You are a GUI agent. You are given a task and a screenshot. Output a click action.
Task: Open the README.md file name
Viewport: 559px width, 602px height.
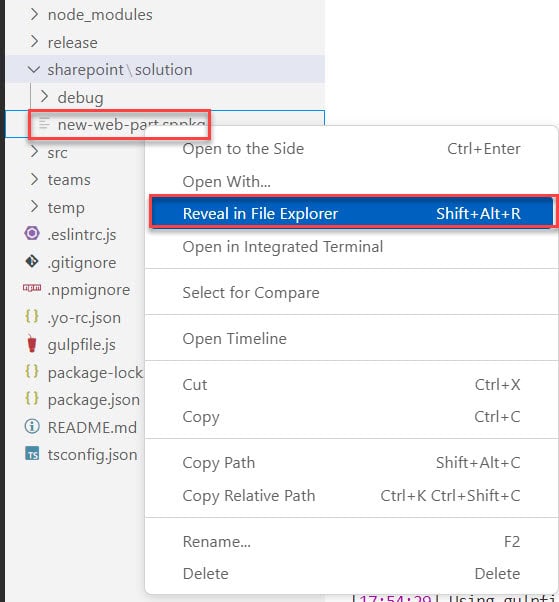(x=92, y=427)
